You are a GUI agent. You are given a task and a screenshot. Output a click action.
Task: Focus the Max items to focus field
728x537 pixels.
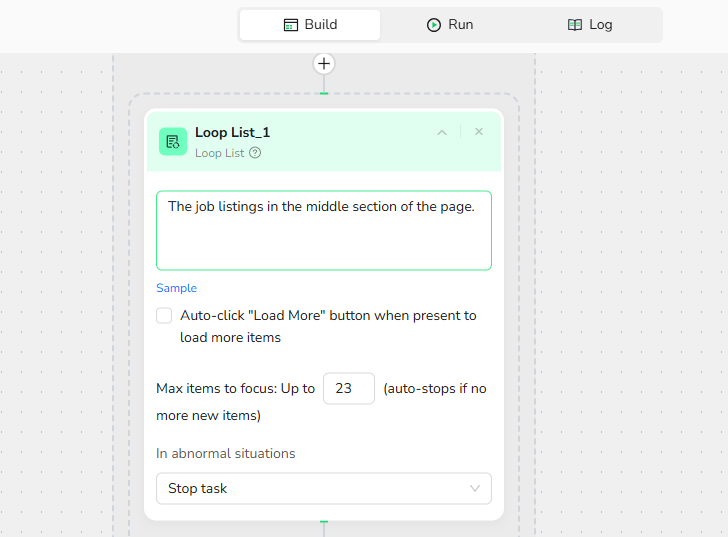pos(348,388)
